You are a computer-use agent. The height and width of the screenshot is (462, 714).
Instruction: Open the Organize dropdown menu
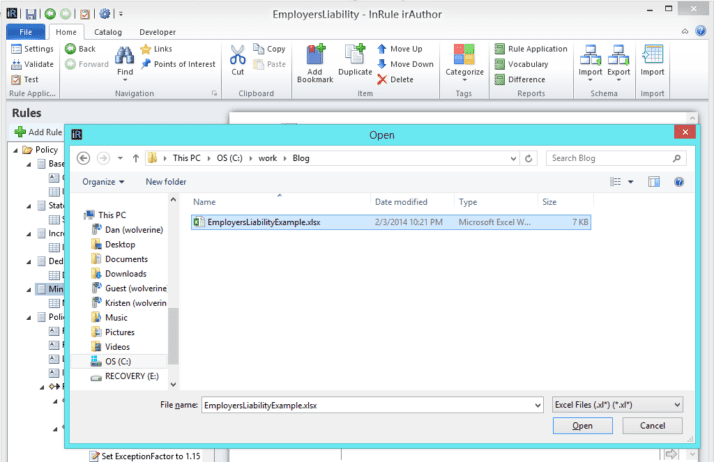pos(104,182)
